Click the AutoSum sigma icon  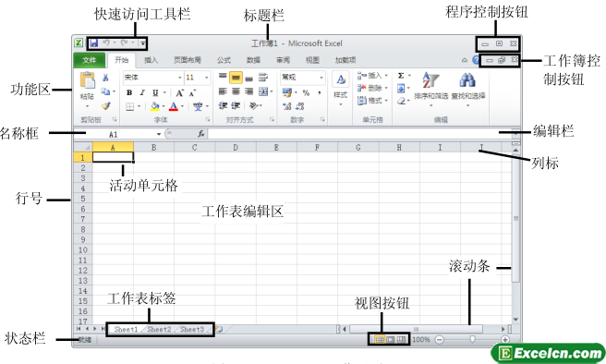point(401,76)
